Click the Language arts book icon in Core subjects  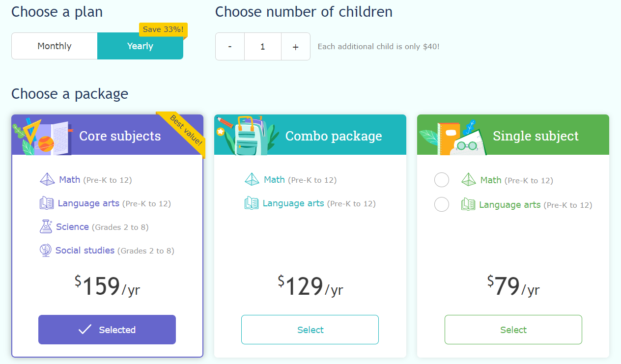click(47, 203)
